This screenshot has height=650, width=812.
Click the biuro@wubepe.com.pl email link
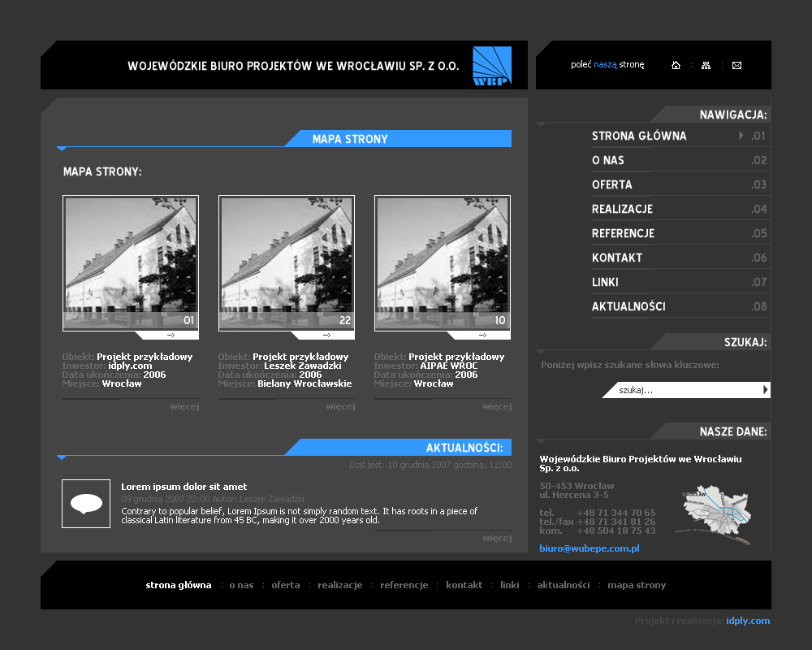point(590,548)
